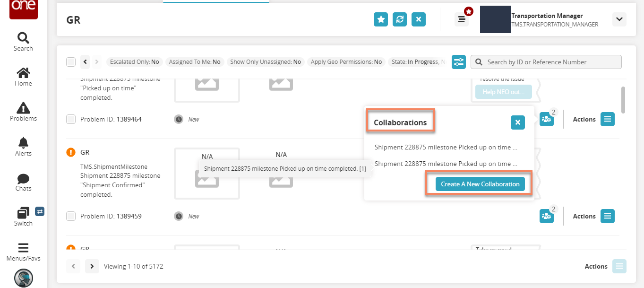Click the search magnifier icon in field
The height and width of the screenshot is (288, 644).
(479, 62)
